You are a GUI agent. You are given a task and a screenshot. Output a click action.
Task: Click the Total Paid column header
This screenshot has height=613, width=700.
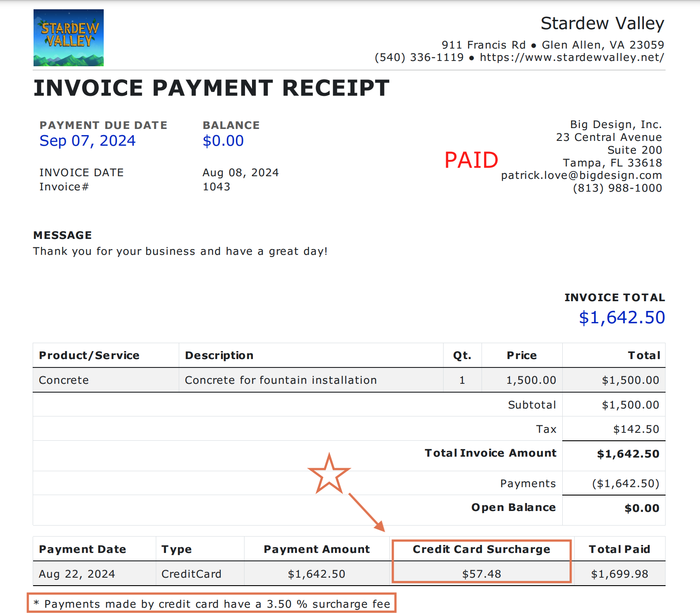[x=619, y=549]
